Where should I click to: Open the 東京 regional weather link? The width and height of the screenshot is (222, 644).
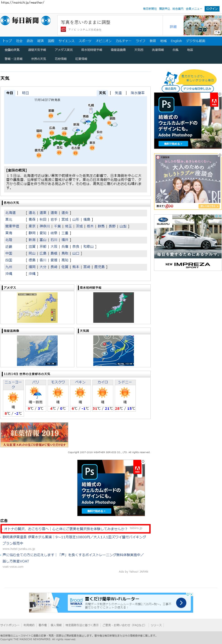(32, 226)
